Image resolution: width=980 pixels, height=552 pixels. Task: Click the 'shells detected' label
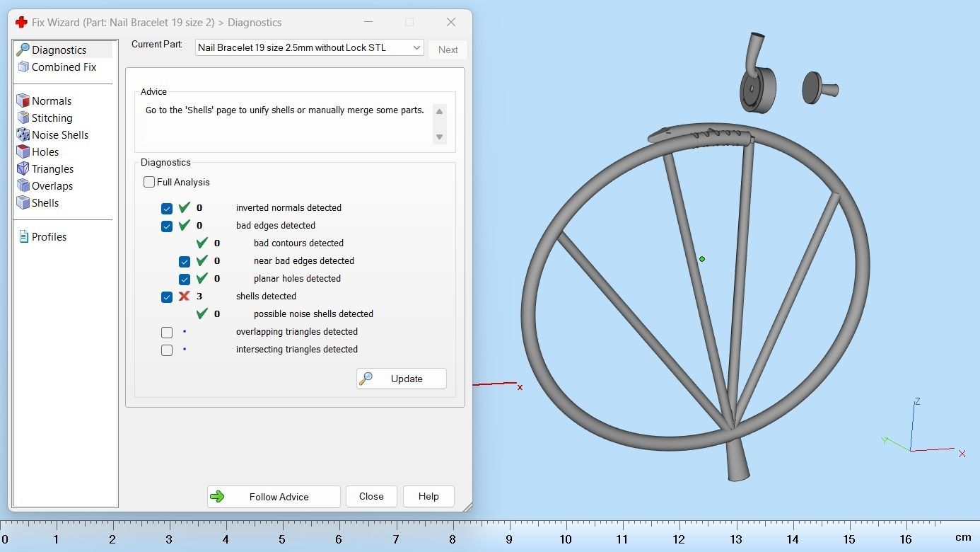tap(266, 296)
